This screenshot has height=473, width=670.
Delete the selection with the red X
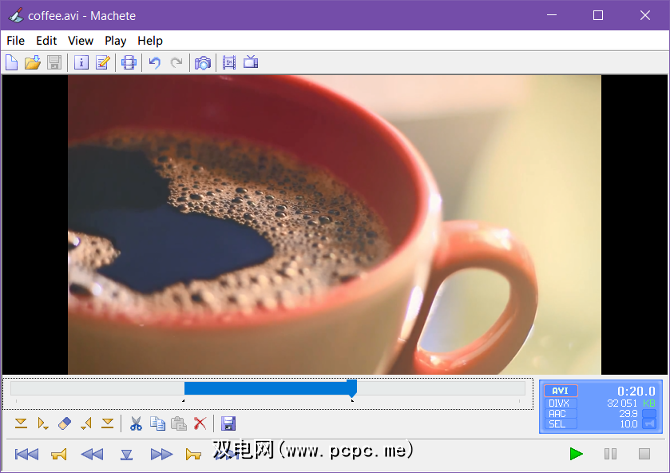200,424
